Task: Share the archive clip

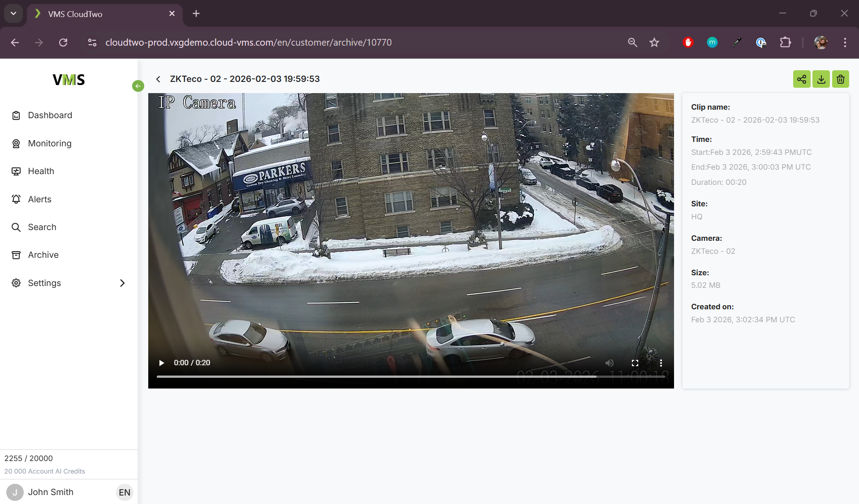Action: pyautogui.click(x=801, y=79)
